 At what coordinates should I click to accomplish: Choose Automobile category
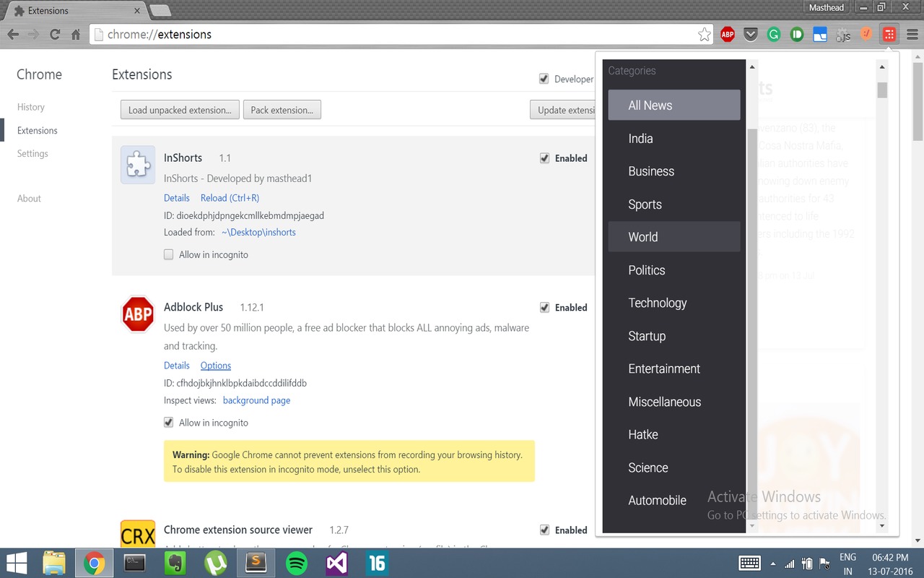674,500
